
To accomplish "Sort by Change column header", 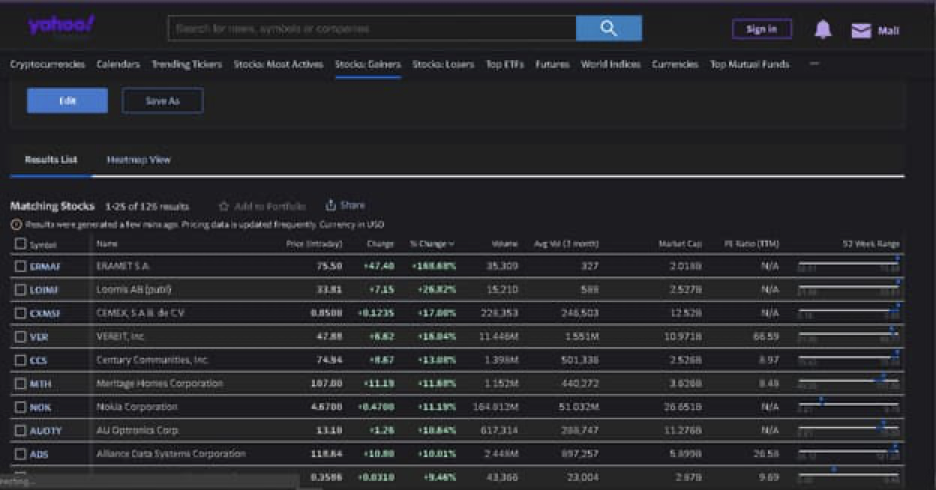I will (380, 244).
